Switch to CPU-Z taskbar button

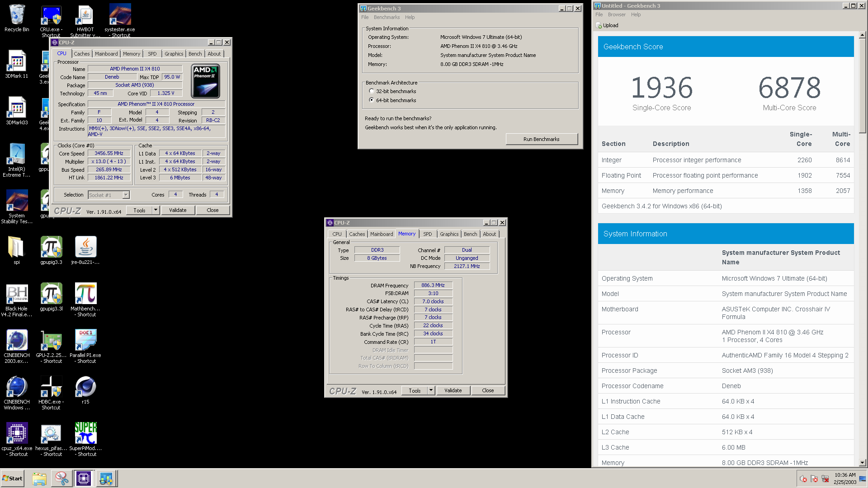tap(84, 479)
